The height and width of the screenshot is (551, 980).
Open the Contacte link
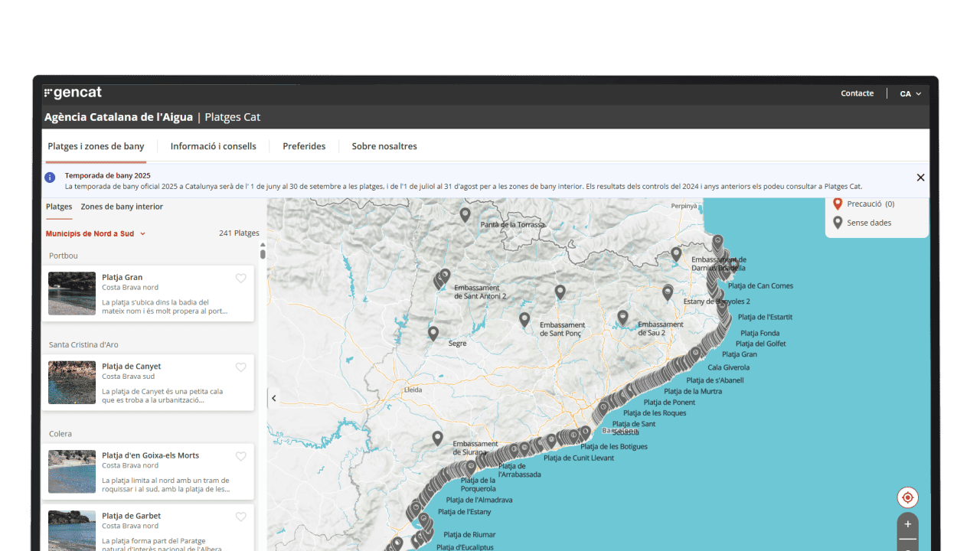click(857, 93)
